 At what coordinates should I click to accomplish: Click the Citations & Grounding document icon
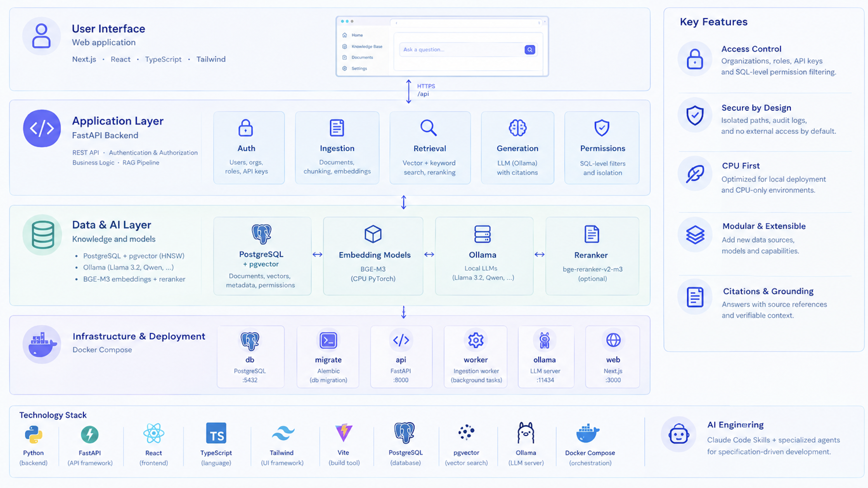[695, 297]
